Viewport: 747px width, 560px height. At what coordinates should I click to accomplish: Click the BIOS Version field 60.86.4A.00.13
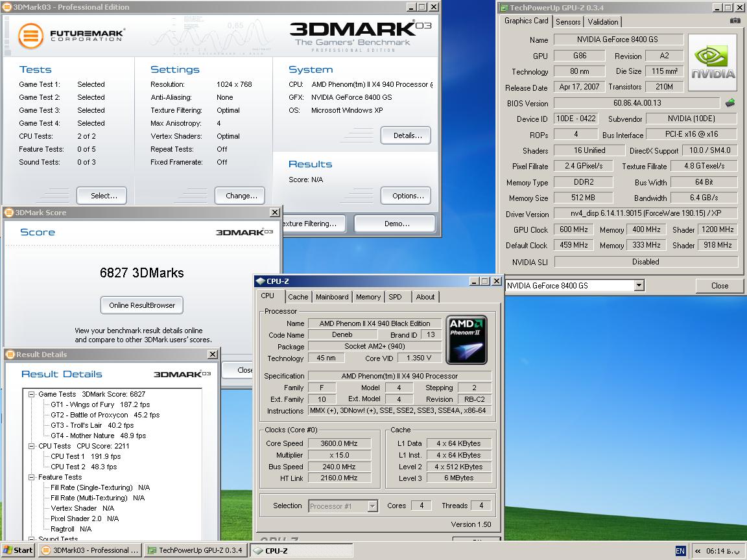pyautogui.click(x=637, y=103)
